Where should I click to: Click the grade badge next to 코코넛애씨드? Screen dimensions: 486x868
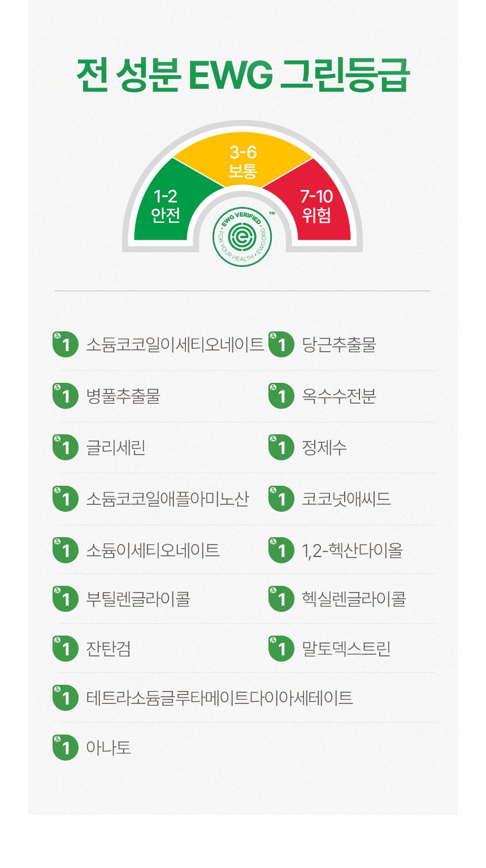tap(281, 499)
